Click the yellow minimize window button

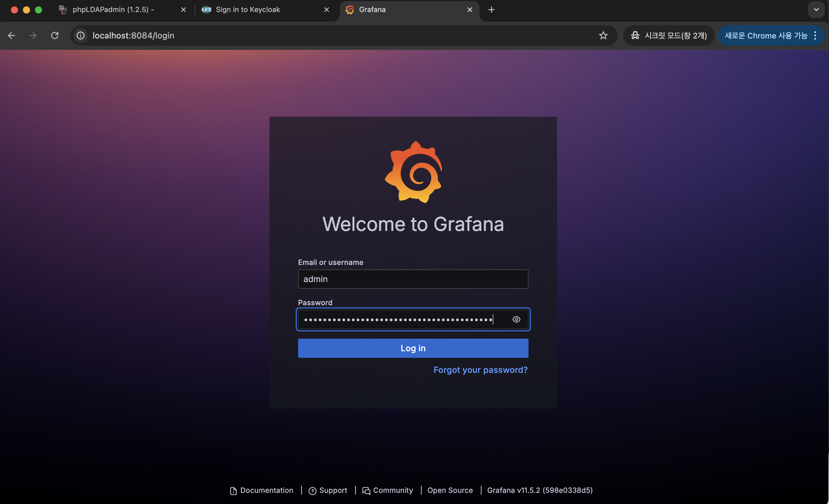click(26, 10)
